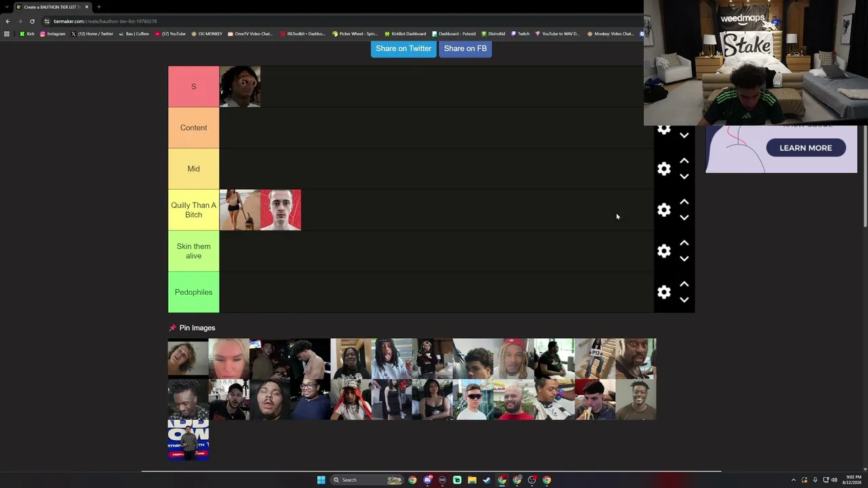
Task: Move the Pedophiles tier down
Action: (x=684, y=300)
